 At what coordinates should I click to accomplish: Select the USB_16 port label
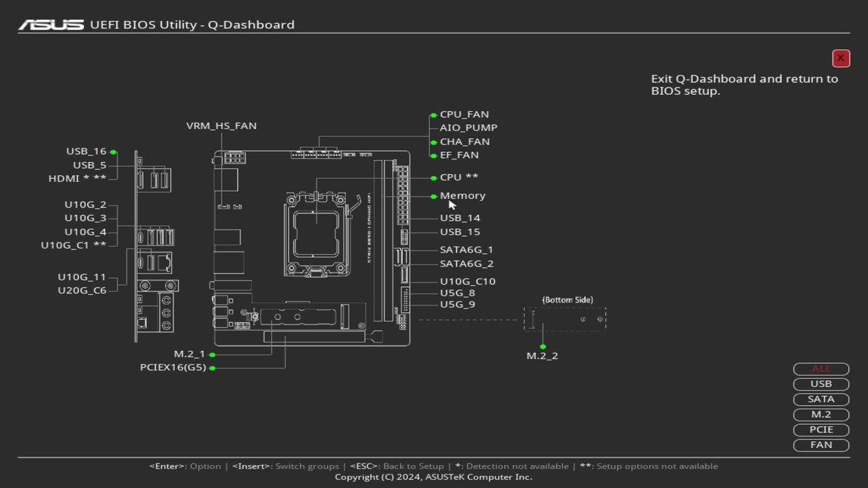pos(86,152)
